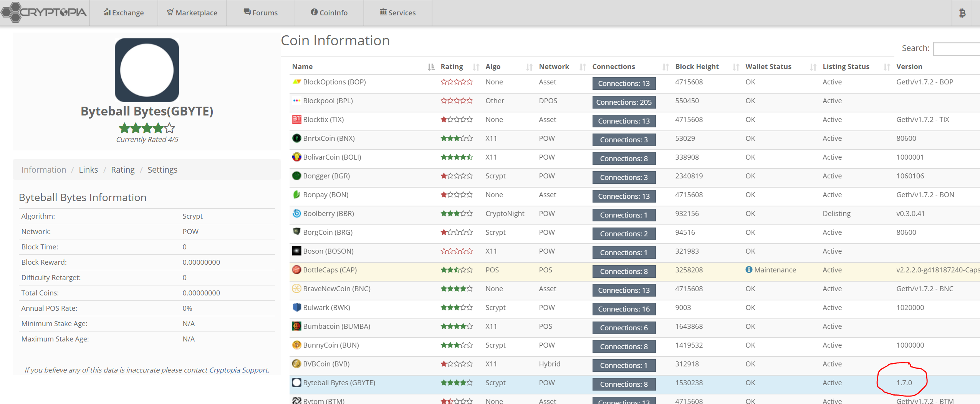
Task: Select the BottleCaps (CAP) row name
Action: click(330, 270)
